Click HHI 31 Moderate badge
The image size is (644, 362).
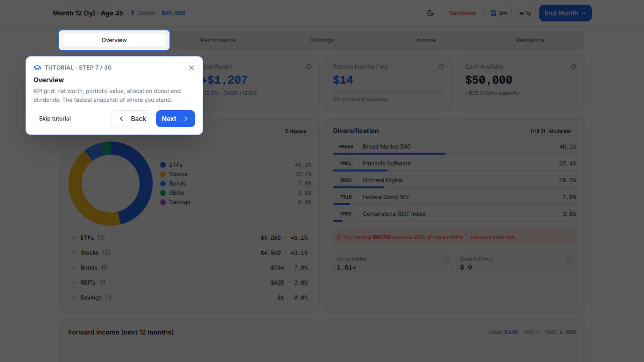(551, 131)
